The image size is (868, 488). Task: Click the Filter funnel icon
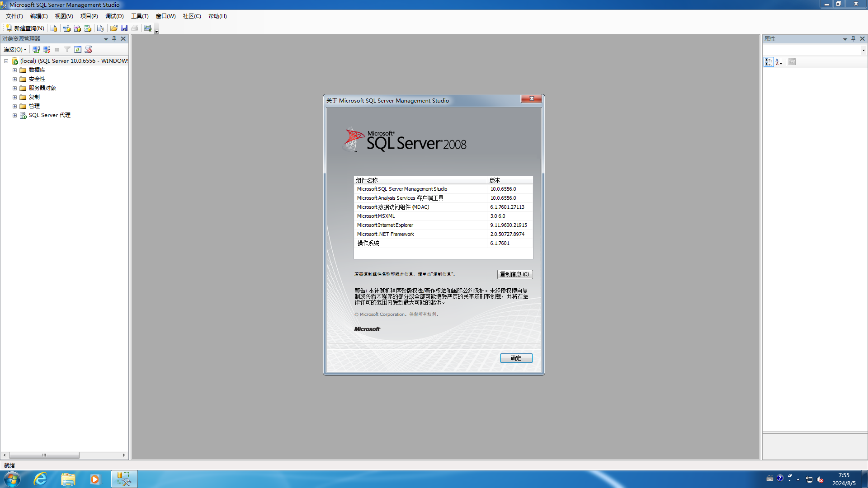click(67, 49)
